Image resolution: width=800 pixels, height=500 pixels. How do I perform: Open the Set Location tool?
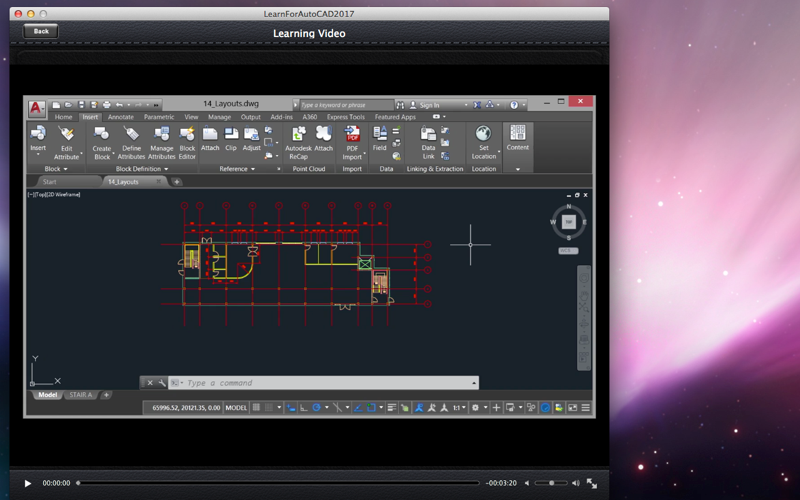coord(483,142)
